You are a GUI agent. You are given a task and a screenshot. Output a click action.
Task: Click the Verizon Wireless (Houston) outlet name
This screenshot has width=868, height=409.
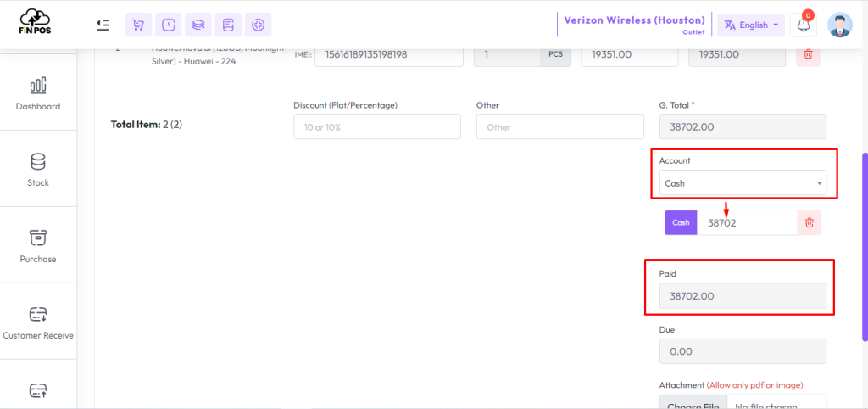click(634, 20)
